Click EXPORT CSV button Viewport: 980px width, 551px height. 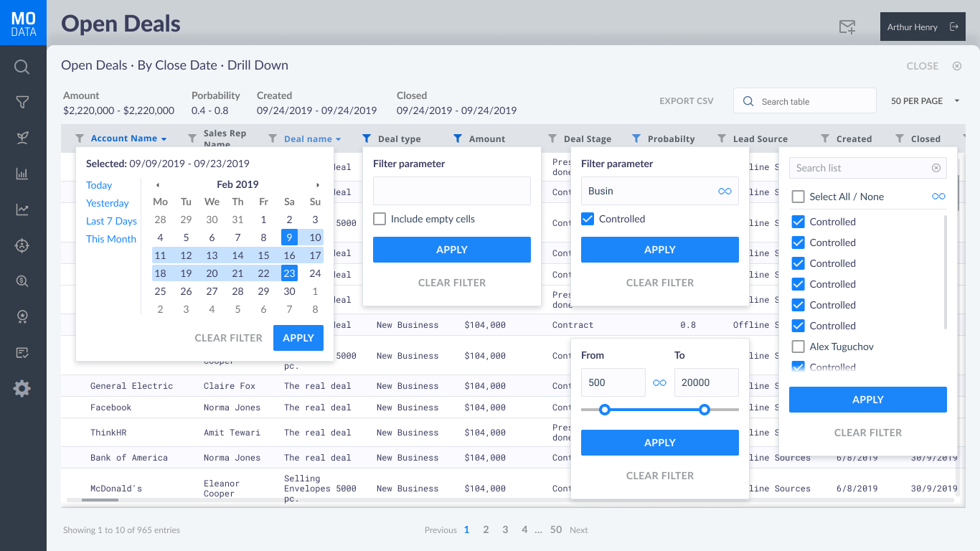pos(686,101)
